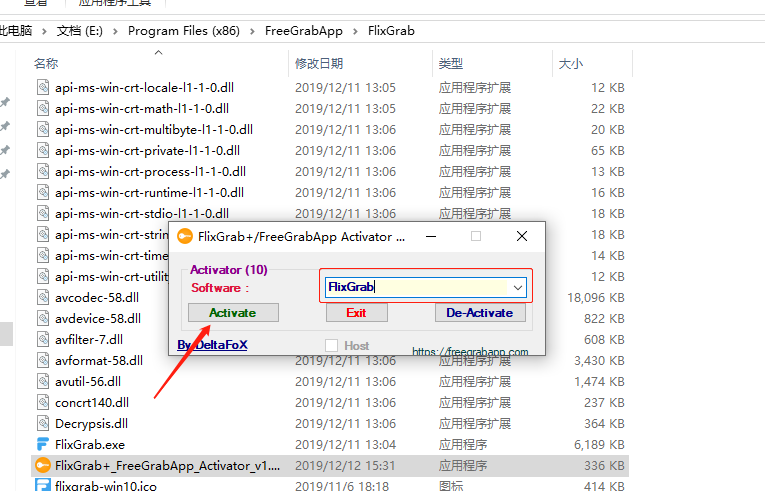The width and height of the screenshot is (765, 491).
Task: Navigate to 文档 (E:) in breadcrumb
Action: 80,31
